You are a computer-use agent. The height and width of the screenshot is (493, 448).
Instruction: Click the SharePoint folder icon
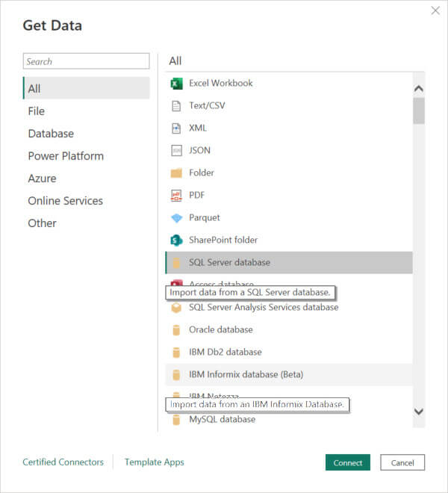[x=176, y=240]
